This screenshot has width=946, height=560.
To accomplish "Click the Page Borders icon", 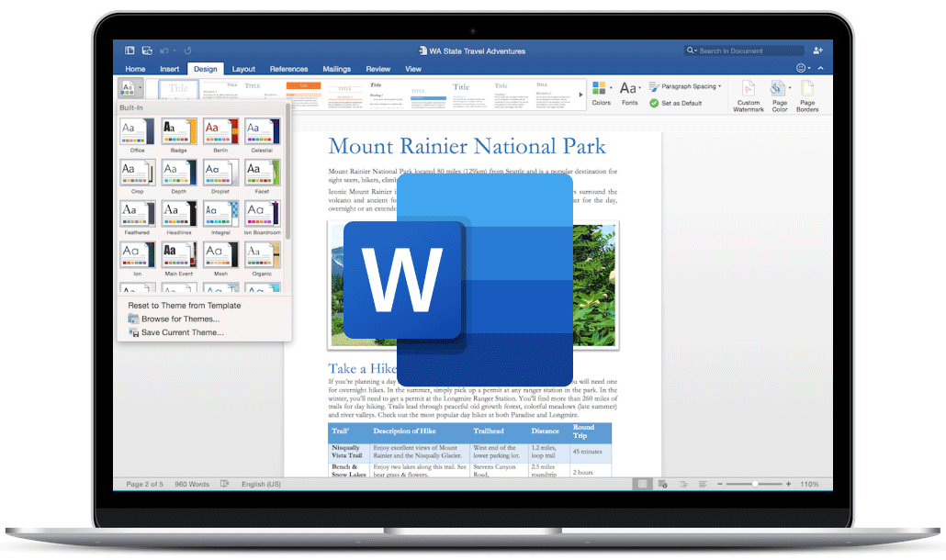I will tap(807, 88).
